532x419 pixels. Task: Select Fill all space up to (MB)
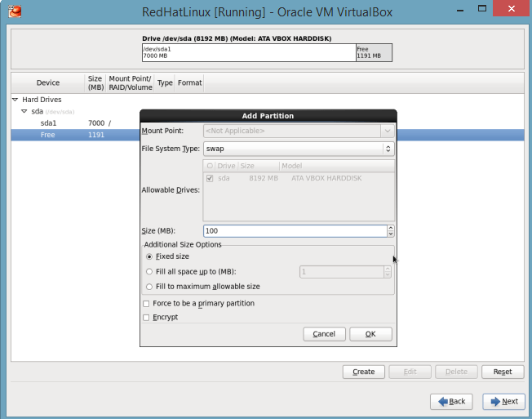coord(149,272)
